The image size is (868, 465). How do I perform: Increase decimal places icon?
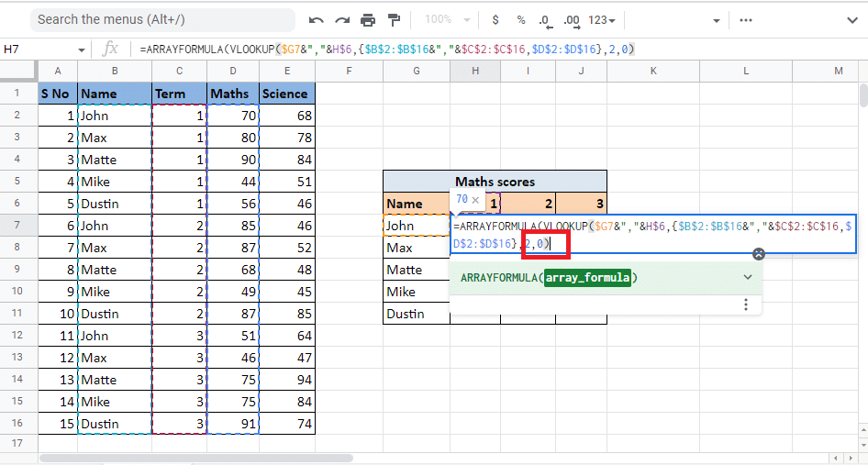pyautogui.click(x=572, y=21)
